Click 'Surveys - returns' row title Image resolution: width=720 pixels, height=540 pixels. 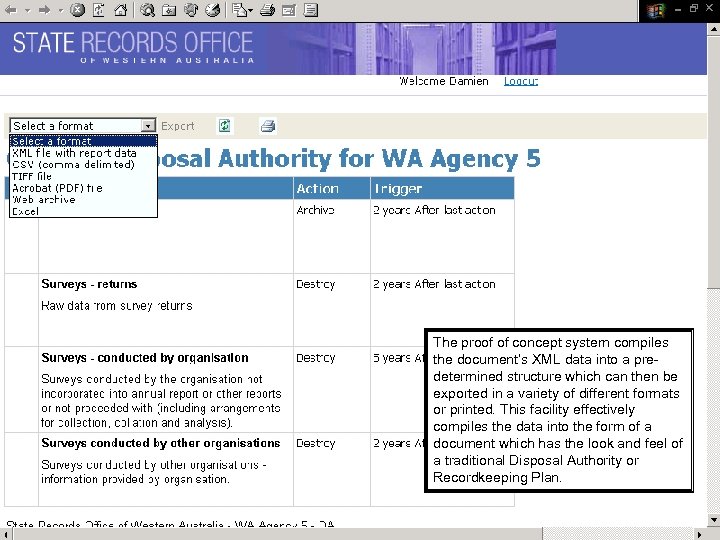[x=89, y=284]
